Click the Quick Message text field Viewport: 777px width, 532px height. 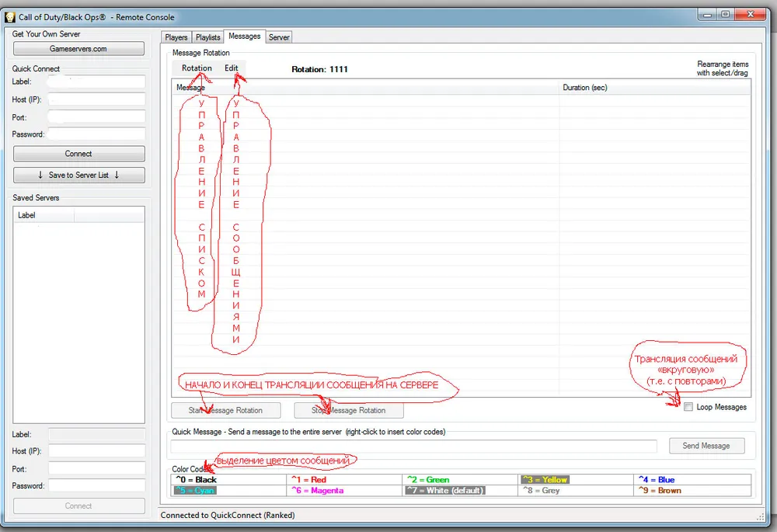(x=413, y=446)
